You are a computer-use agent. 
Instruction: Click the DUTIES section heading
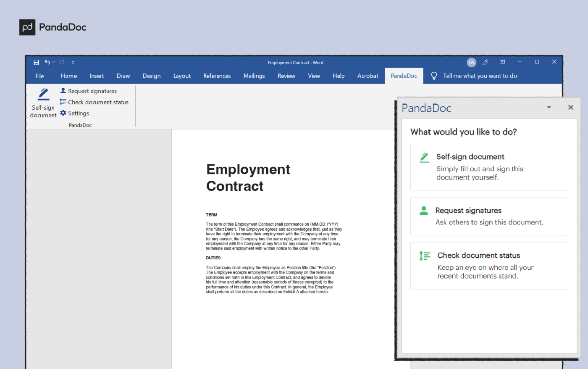click(x=213, y=258)
